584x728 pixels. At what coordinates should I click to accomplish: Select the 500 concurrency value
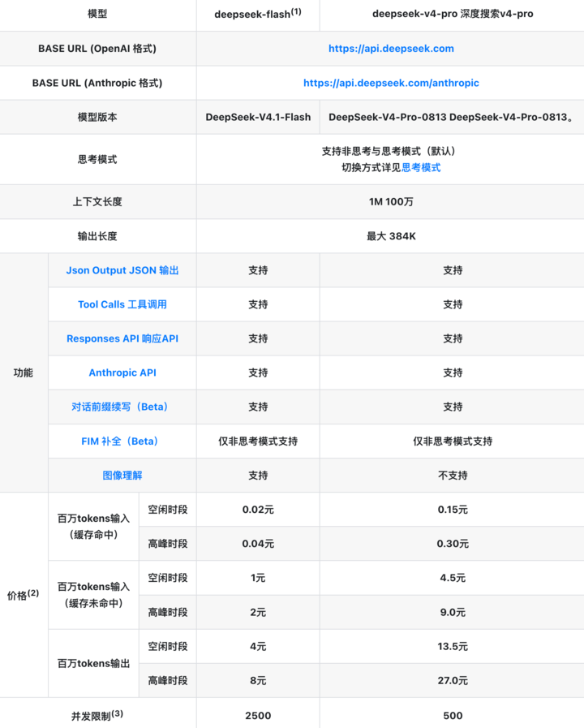(x=453, y=716)
